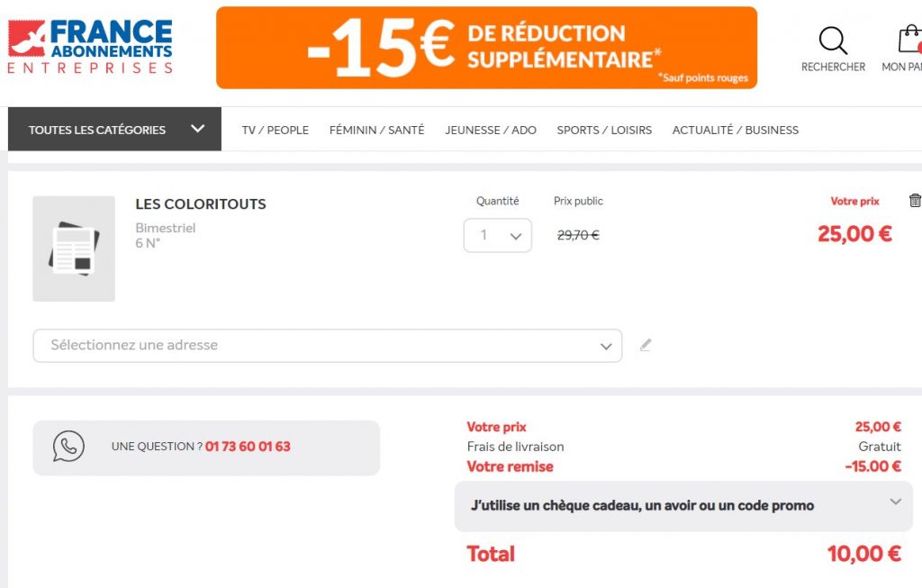Click the -15€ reduction banner
The image size is (922, 588).
coord(486,48)
